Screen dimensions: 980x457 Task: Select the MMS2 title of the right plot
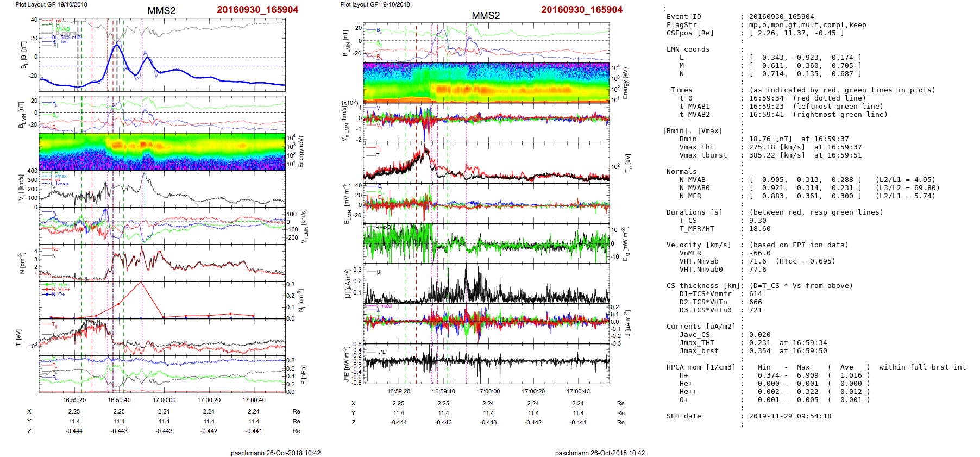[486, 16]
